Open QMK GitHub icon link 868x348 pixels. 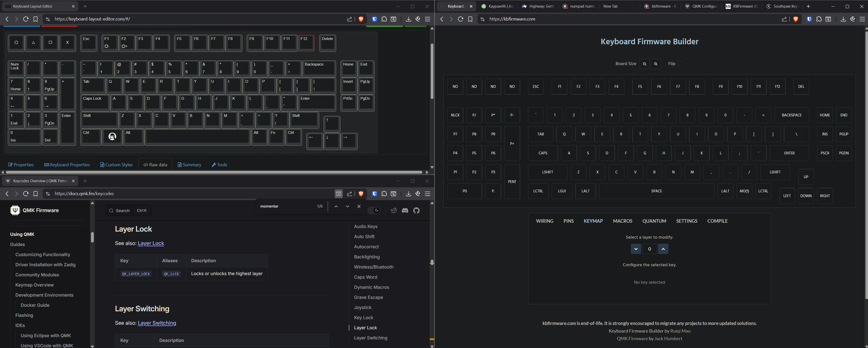417,211
